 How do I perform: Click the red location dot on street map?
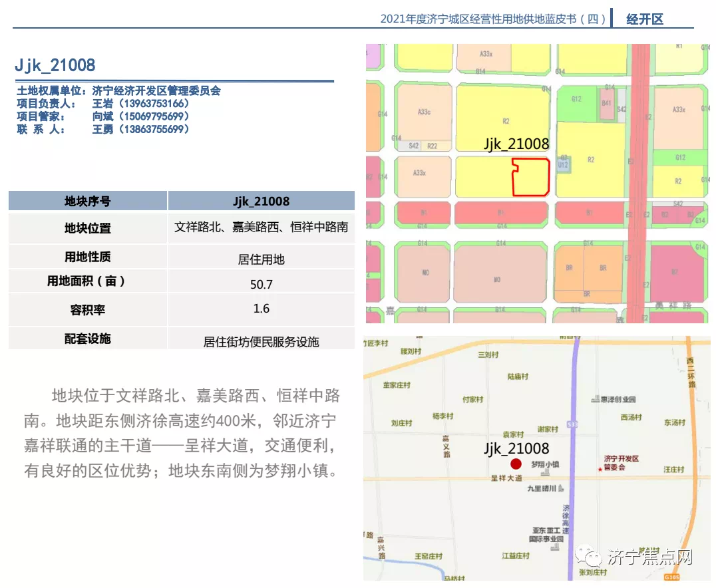click(516, 464)
